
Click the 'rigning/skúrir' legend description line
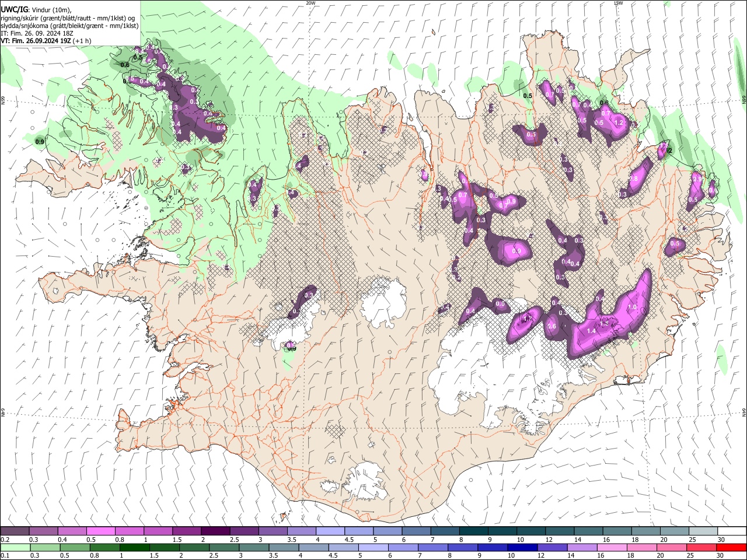pos(68,18)
